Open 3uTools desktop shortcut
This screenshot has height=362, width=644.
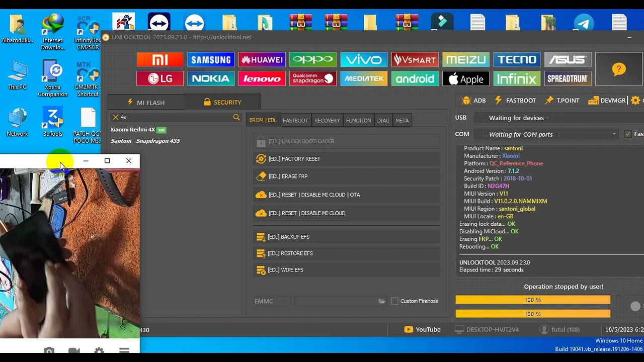[53, 122]
